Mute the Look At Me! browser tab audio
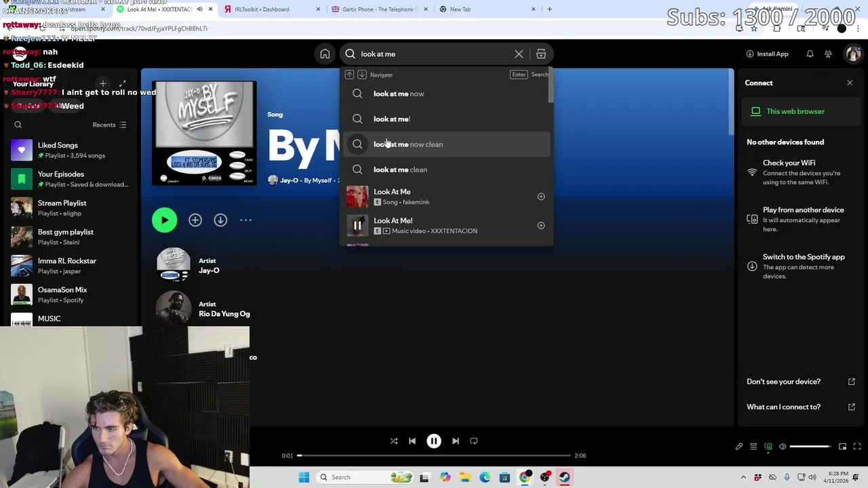The image size is (868, 488). (x=199, y=9)
